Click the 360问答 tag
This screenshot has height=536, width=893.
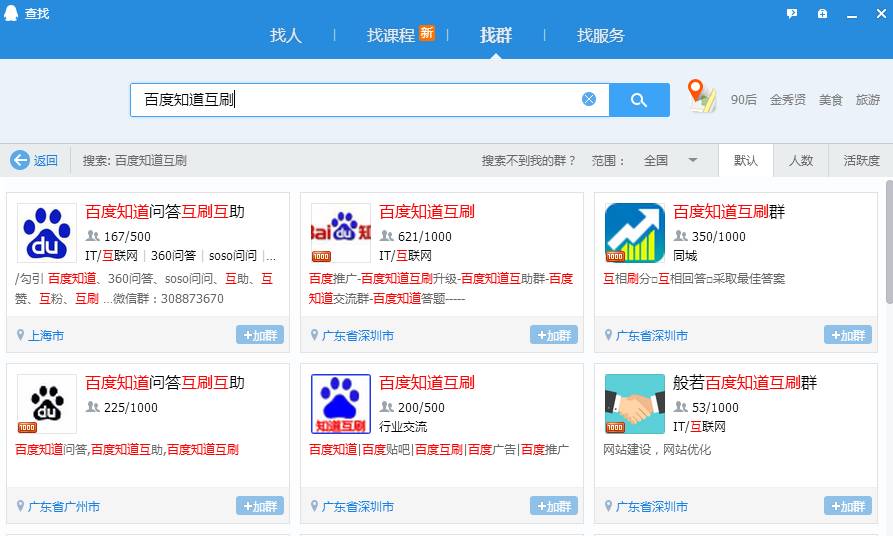click(x=173, y=256)
